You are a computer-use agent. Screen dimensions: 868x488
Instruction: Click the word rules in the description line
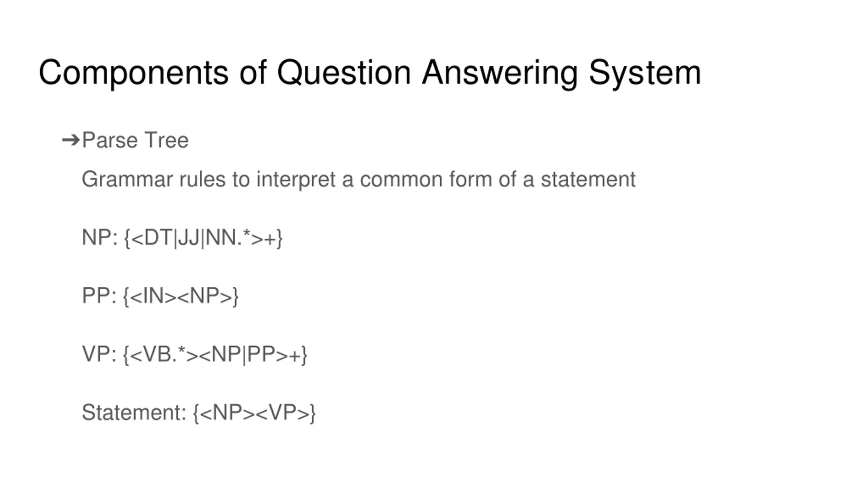point(202,179)
